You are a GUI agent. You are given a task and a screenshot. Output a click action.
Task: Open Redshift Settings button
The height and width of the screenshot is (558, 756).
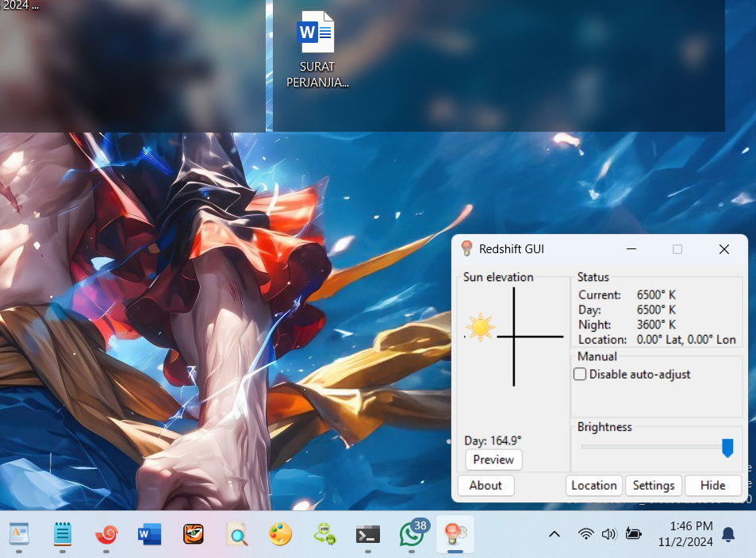(x=654, y=485)
